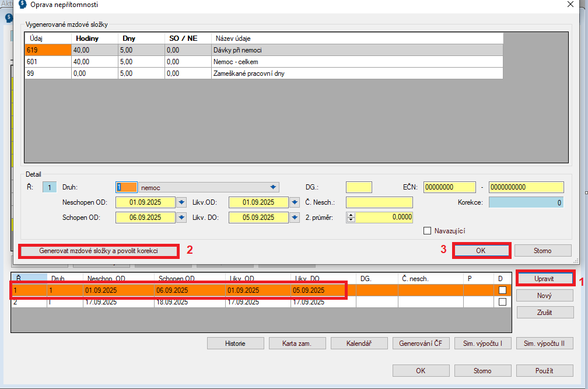Expand the Druh nemoc dropdown
Viewport: 588px width, 389px height.
tap(272, 187)
